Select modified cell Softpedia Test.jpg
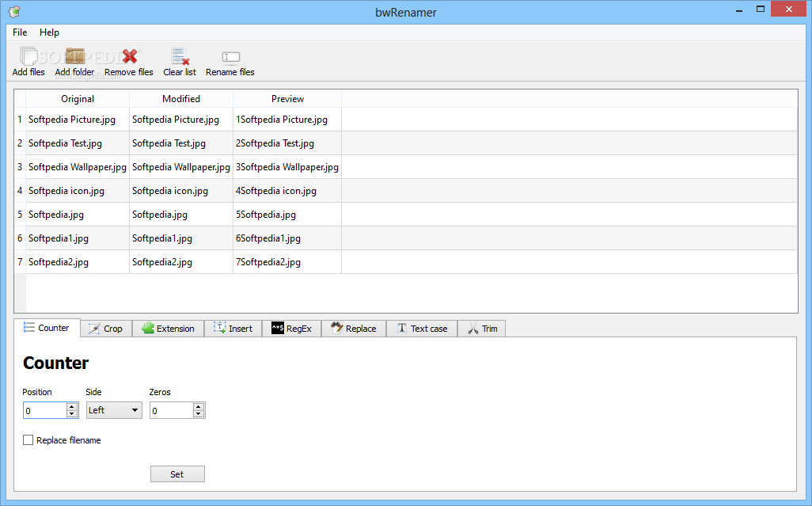The height and width of the screenshot is (506, 812). point(181,143)
